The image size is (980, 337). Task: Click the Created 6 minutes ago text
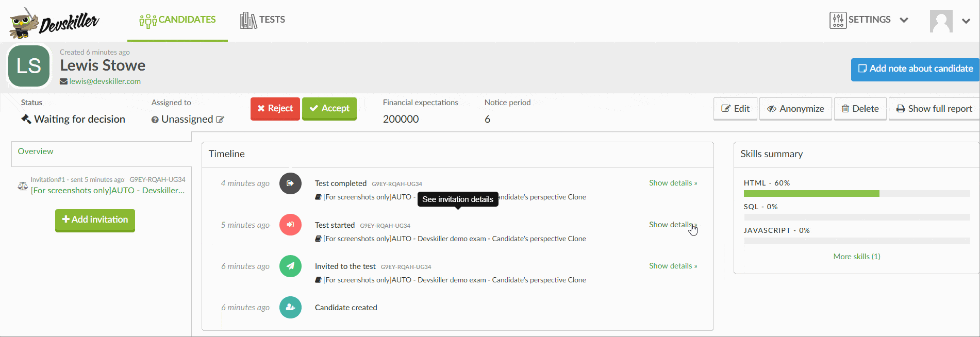(95, 52)
